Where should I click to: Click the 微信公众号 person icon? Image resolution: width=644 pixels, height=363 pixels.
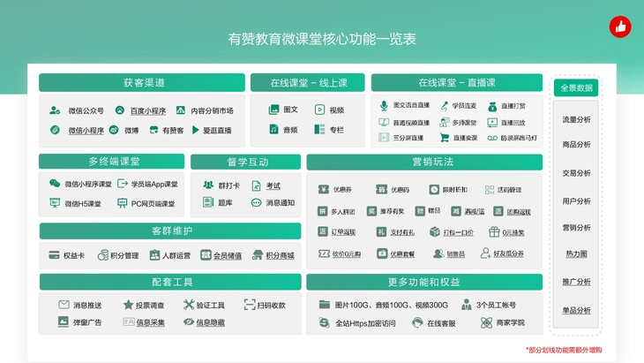pyautogui.click(x=55, y=110)
